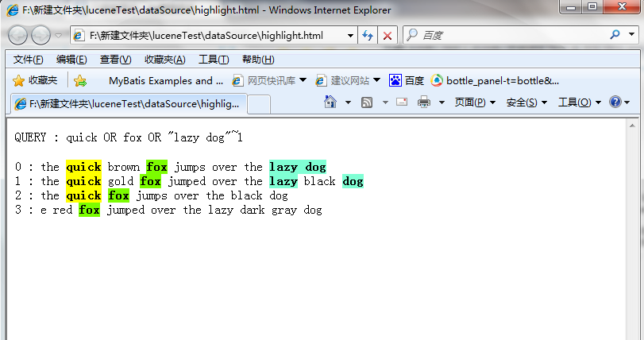The width and height of the screenshot is (644, 340).
Task: Expand the 建议网站 dropdown arrow
Action: click(376, 80)
